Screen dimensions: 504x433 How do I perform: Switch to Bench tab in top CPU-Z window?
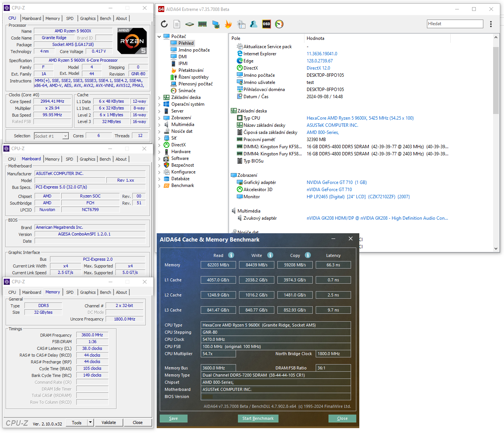(106, 18)
